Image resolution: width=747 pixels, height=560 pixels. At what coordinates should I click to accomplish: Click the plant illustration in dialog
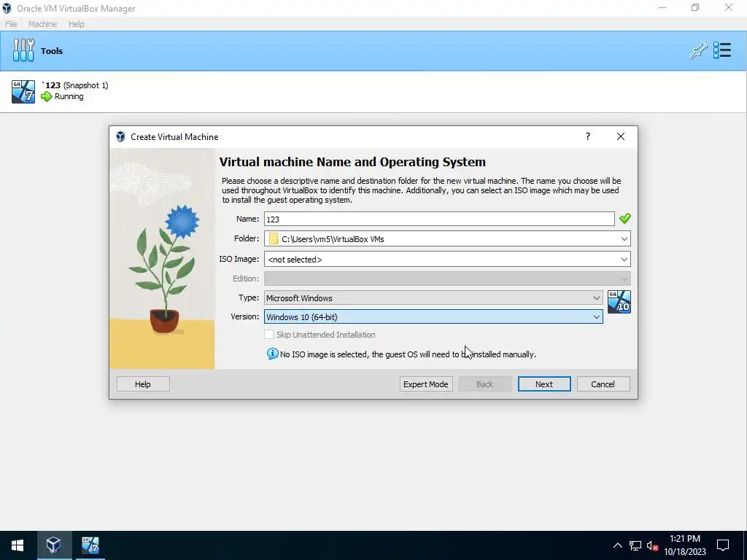click(x=162, y=259)
